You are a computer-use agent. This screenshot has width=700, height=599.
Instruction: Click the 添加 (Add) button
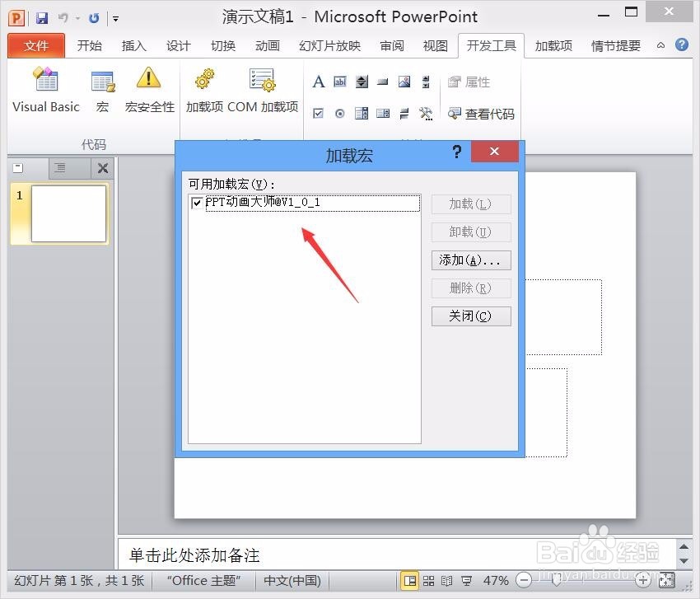[x=470, y=260]
